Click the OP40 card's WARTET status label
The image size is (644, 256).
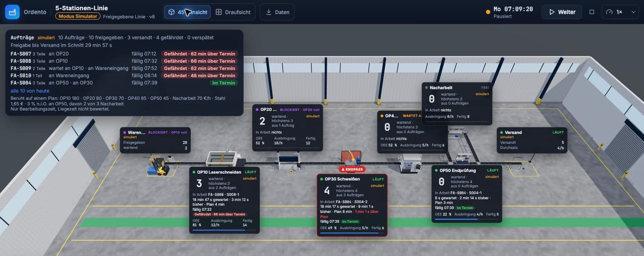pos(411,116)
